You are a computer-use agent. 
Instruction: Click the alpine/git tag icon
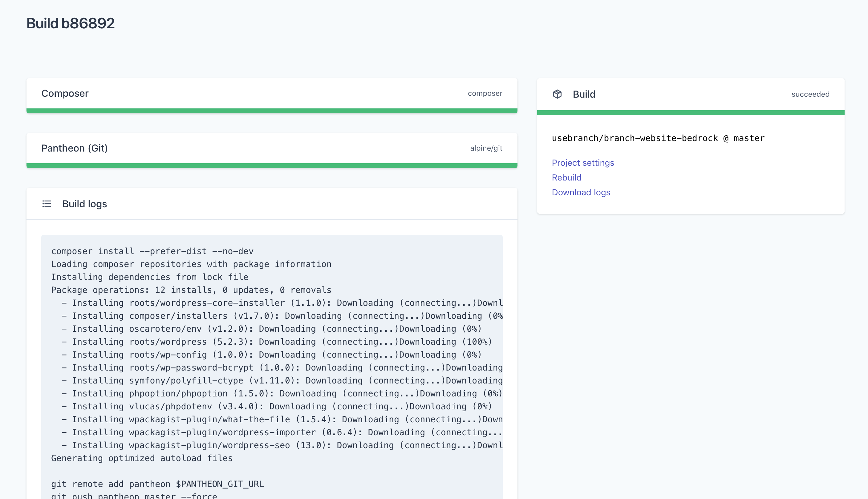(486, 148)
